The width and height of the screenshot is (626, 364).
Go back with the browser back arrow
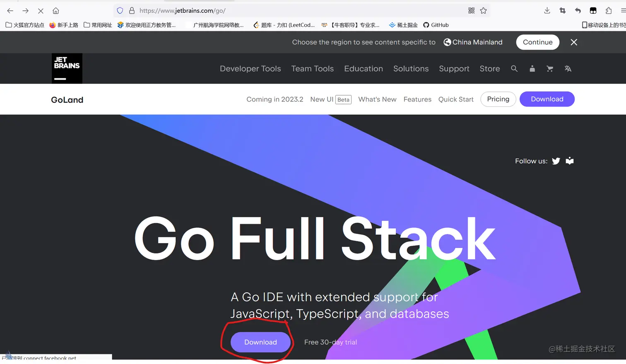click(x=10, y=11)
